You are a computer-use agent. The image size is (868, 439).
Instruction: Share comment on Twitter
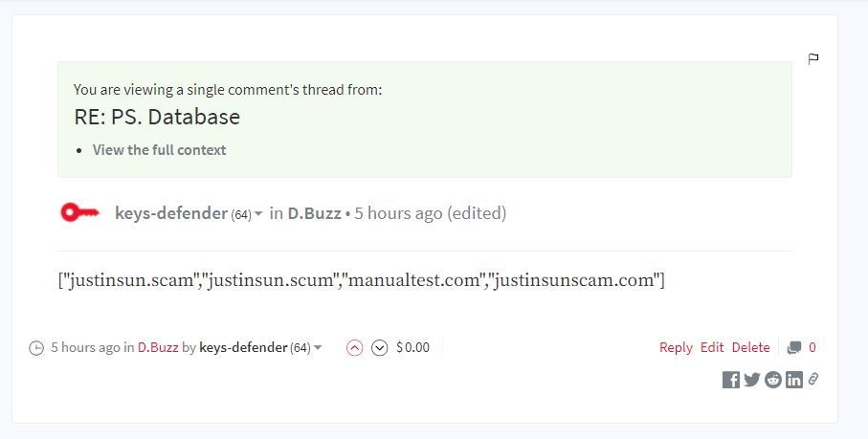[752, 380]
